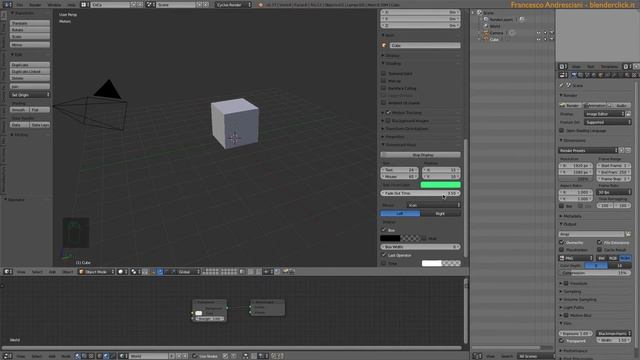Viewport: 640px width, 360px height.
Task: Open the Cycles Render engine dropdown
Action: coord(233,4)
